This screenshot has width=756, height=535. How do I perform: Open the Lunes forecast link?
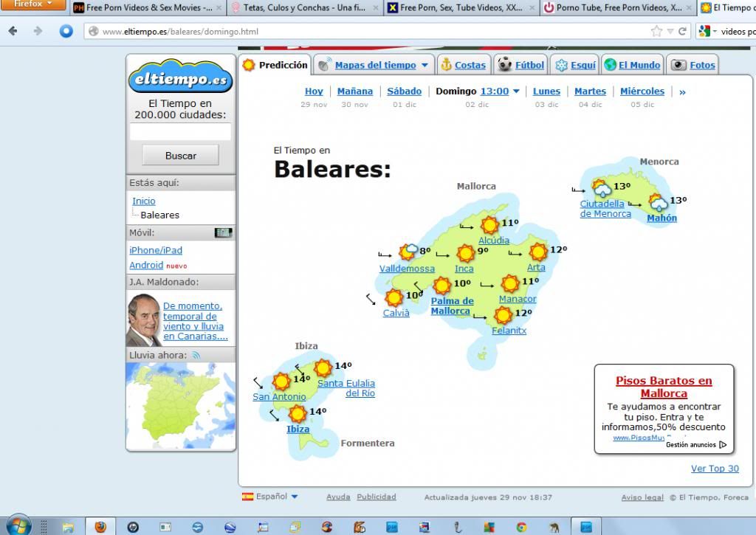[x=546, y=91]
